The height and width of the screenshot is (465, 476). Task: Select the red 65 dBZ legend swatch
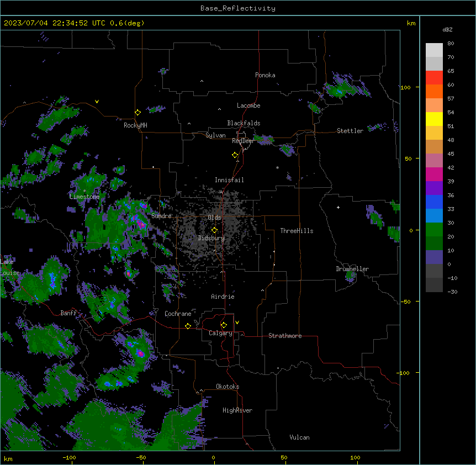coord(434,77)
